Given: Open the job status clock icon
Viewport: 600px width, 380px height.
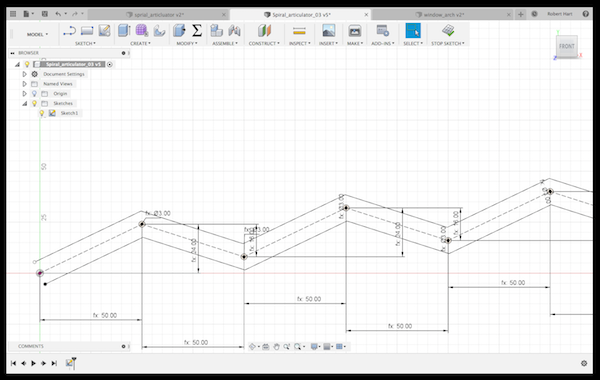Looking at the screenshot, I should tap(534, 14).
